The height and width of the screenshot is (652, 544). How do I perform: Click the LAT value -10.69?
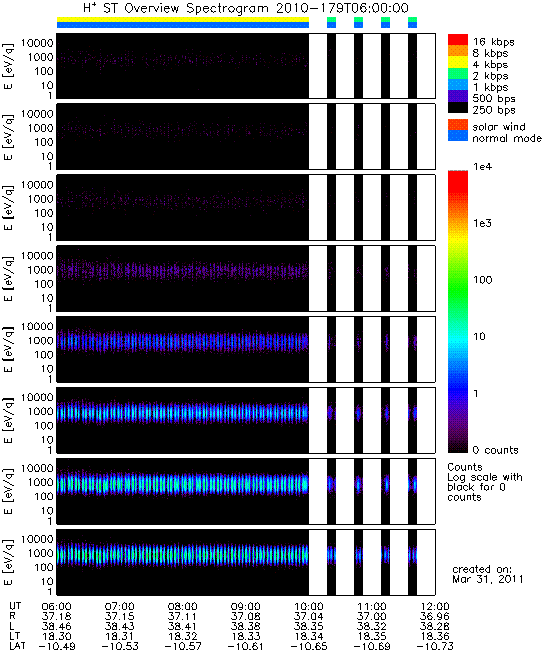[x=372, y=646]
